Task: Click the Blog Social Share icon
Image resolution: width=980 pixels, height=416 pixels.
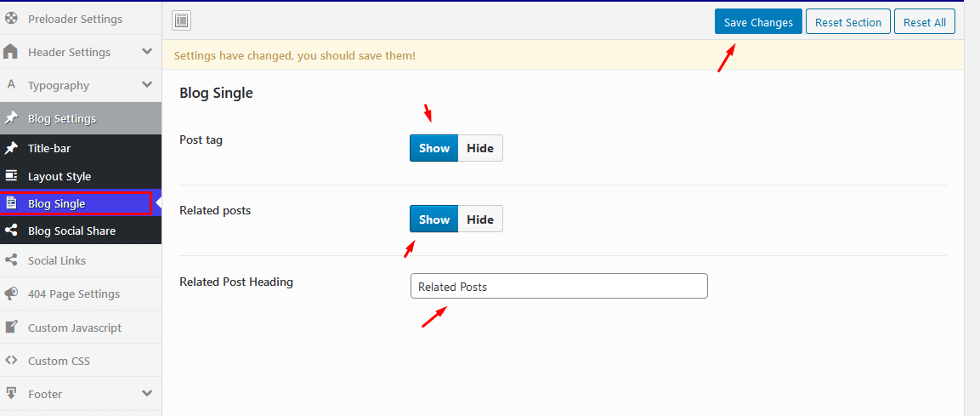Action: tap(11, 231)
